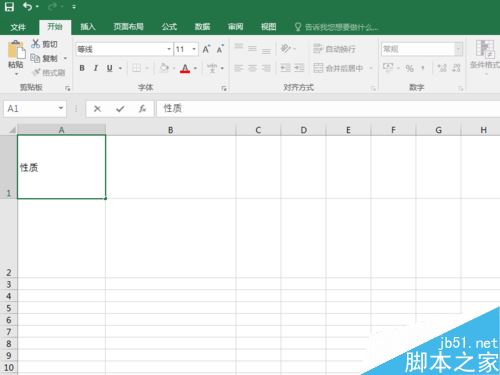Click the red Font Color A icon
This screenshot has height=375, width=500.
pyautogui.click(x=185, y=68)
